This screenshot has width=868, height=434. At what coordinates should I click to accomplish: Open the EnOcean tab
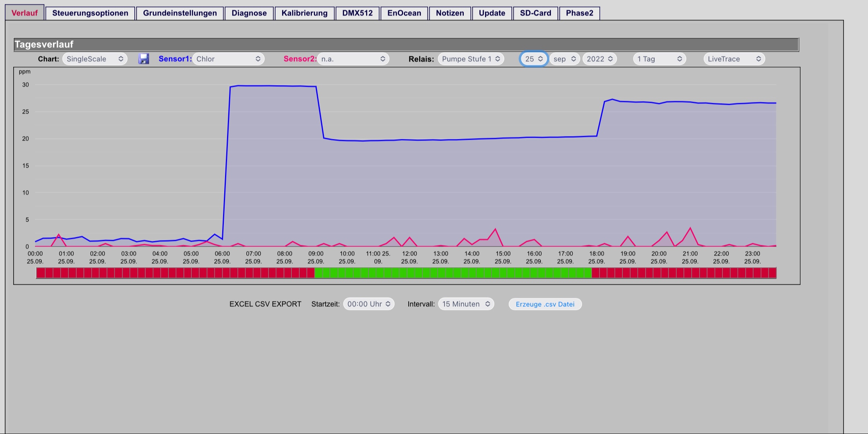pyautogui.click(x=404, y=13)
